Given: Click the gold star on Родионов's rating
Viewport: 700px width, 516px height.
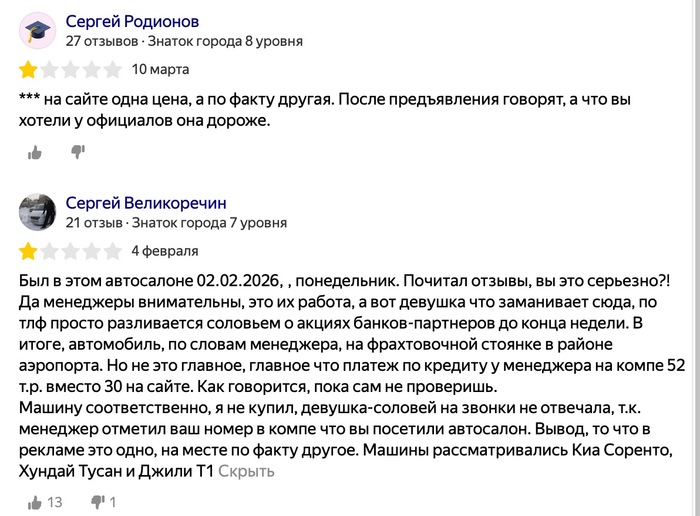Looking at the screenshot, I should click(28, 70).
